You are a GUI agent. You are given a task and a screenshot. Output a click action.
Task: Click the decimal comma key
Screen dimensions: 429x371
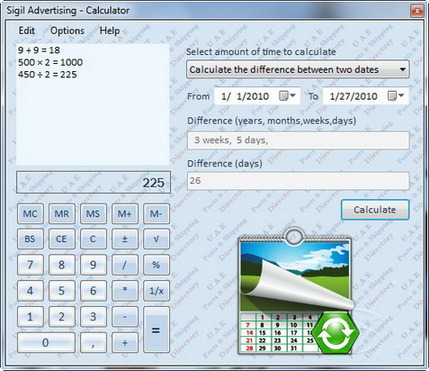click(x=93, y=342)
